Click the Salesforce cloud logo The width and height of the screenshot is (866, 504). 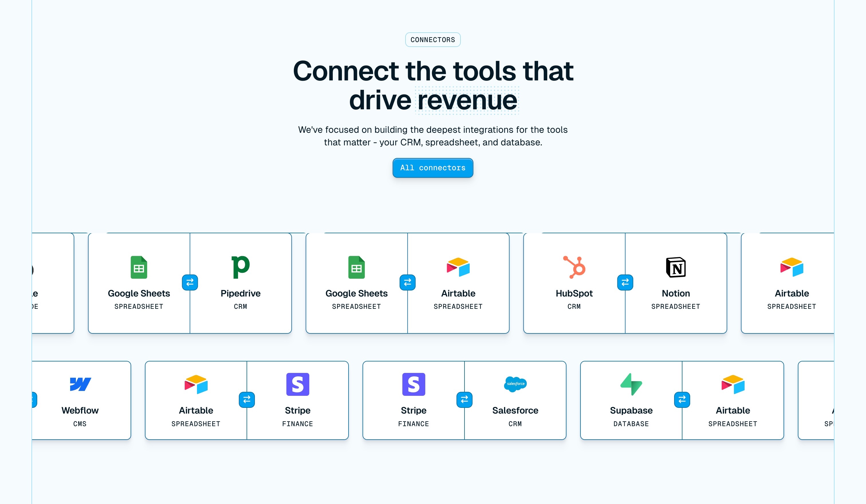click(x=515, y=384)
